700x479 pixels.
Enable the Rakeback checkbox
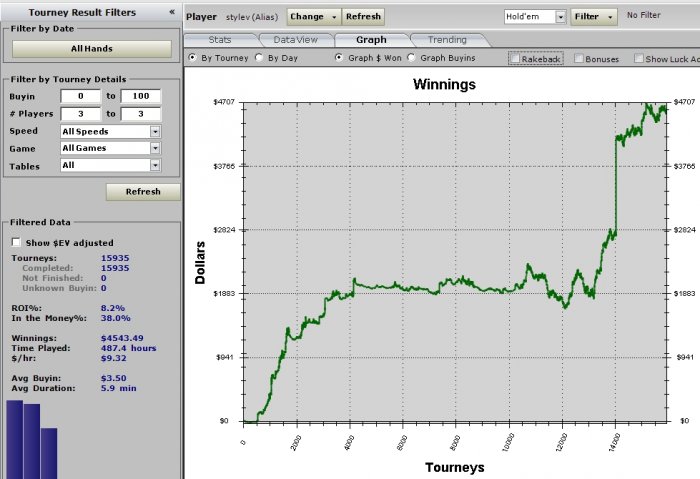[x=516, y=60]
